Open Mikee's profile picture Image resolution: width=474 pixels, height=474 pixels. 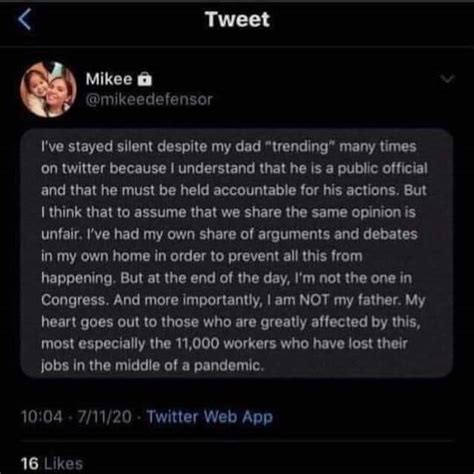pos(48,90)
